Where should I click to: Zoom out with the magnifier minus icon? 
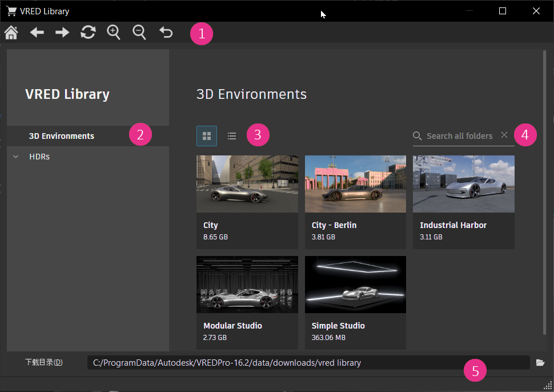pos(139,33)
